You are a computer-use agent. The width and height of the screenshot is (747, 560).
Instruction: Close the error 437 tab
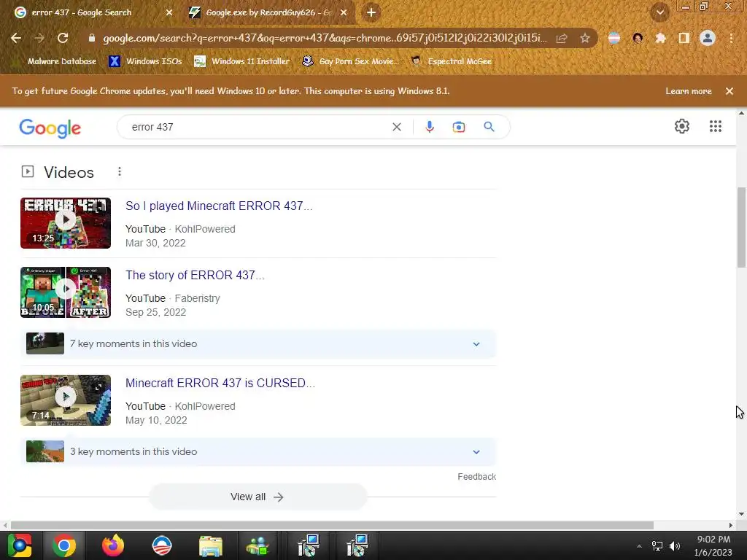(x=169, y=13)
